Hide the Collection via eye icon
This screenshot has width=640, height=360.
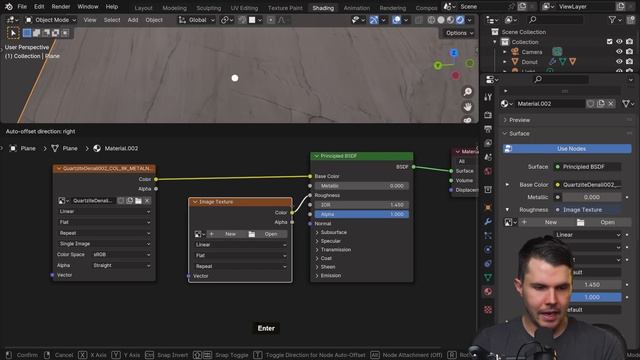(x=619, y=42)
